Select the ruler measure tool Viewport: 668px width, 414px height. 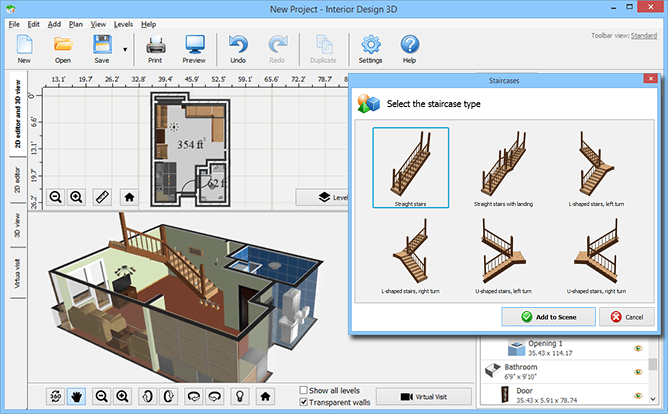pyautogui.click(x=102, y=197)
